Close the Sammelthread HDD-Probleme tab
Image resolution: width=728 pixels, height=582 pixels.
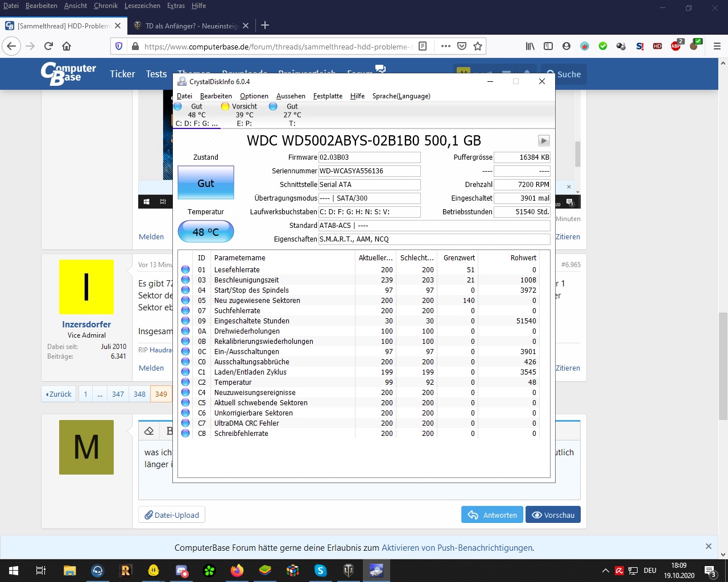pyautogui.click(x=118, y=26)
